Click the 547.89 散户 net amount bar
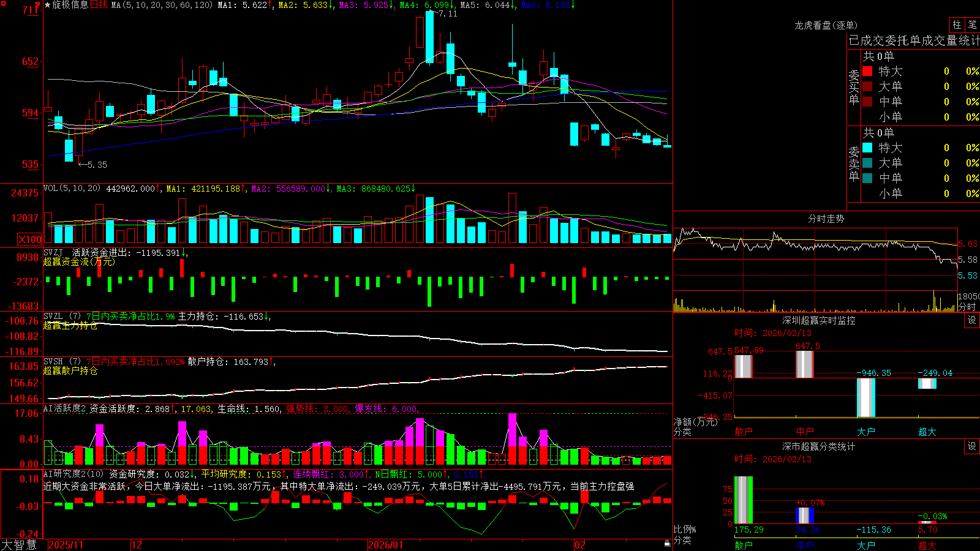Viewport: 980px width, 551px height. point(744,367)
